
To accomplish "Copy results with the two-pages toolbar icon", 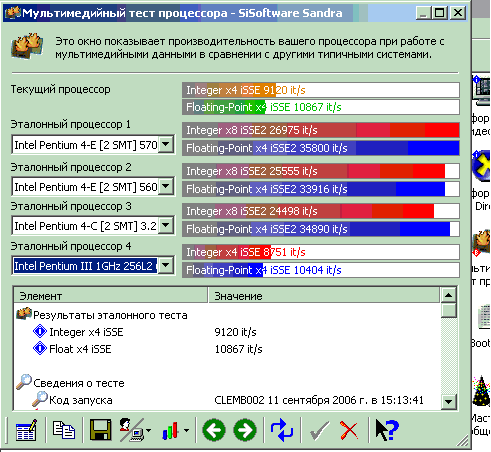I will (x=64, y=430).
